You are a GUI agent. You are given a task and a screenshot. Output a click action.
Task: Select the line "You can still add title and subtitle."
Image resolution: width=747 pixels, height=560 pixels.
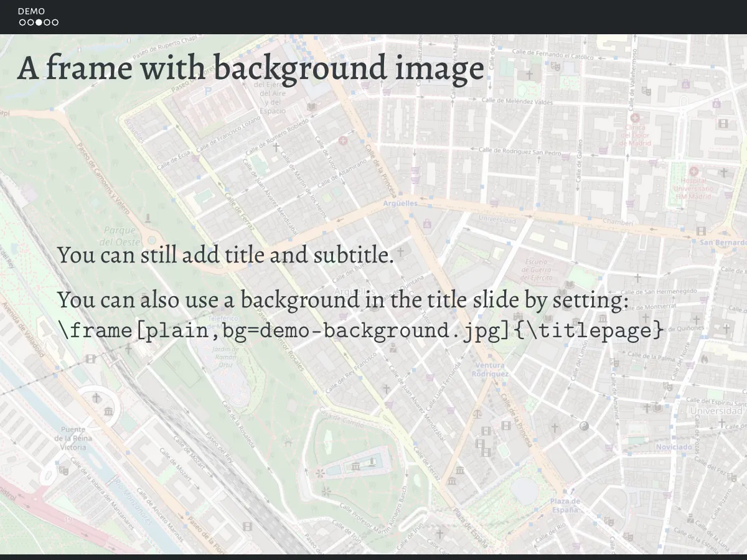[225, 255]
